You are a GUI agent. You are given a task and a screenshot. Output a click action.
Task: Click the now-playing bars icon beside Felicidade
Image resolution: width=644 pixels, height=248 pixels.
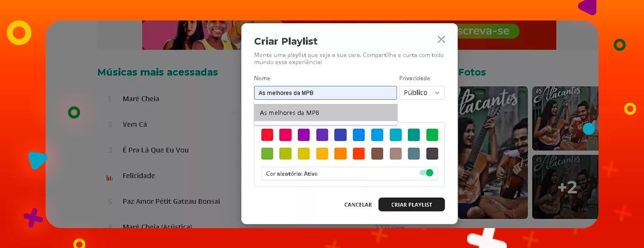pyautogui.click(x=110, y=178)
